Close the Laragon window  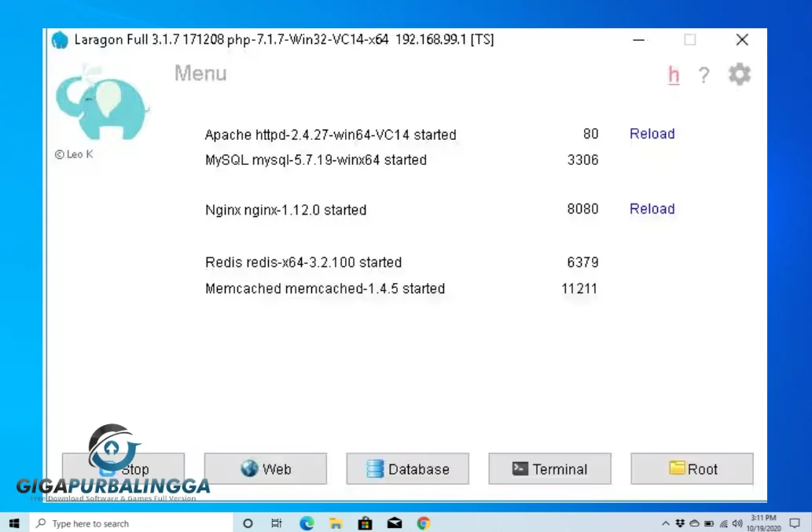[x=742, y=40]
